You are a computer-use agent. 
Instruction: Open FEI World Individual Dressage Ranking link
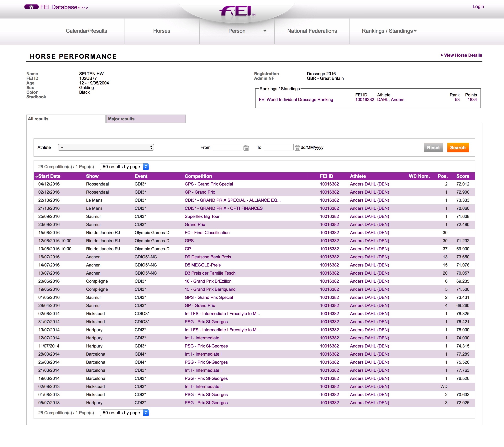pyautogui.click(x=296, y=100)
